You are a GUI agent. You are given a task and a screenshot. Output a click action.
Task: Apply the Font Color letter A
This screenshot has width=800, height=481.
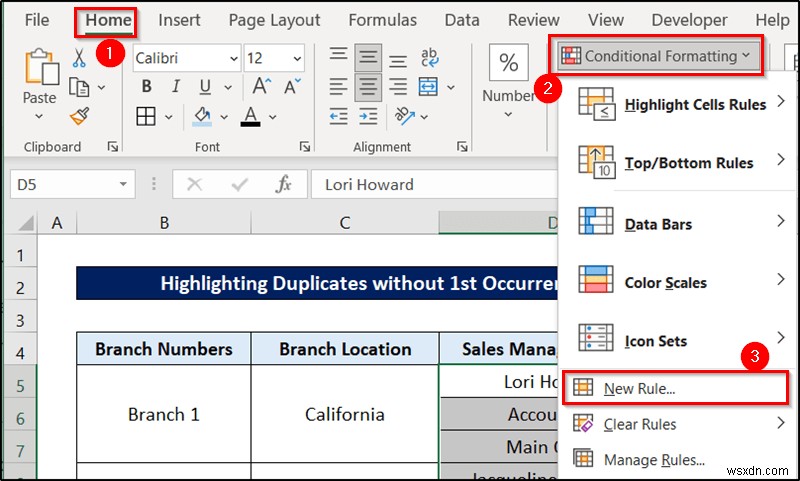pos(250,117)
